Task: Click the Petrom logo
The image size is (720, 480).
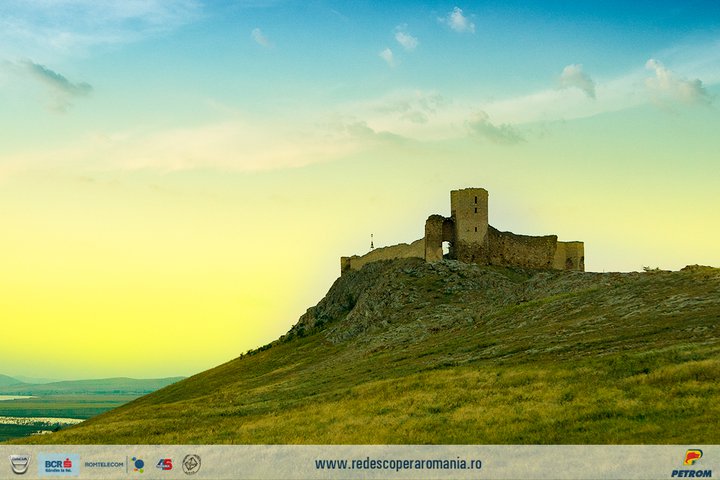Action: coord(692,463)
